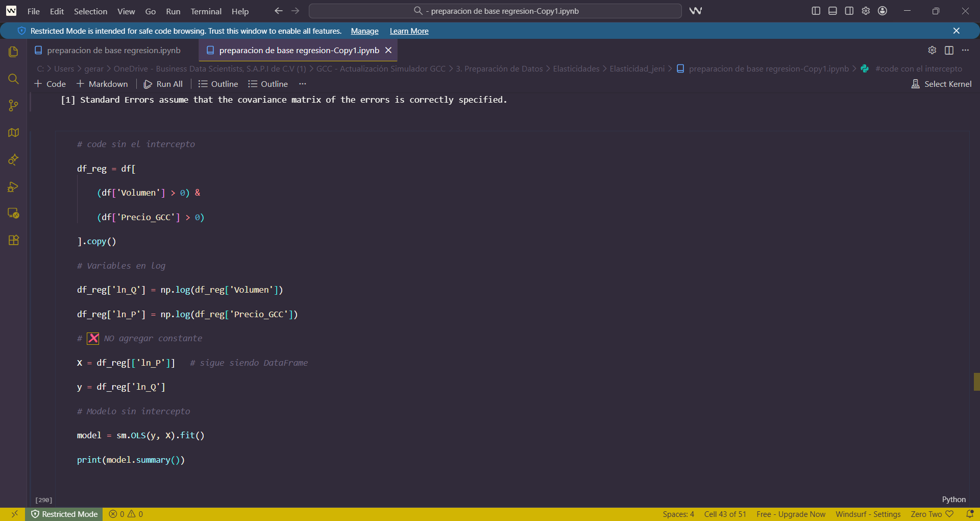Open the sparkle AI icon in activity bar
The height and width of the screenshot is (521, 980).
(14, 160)
